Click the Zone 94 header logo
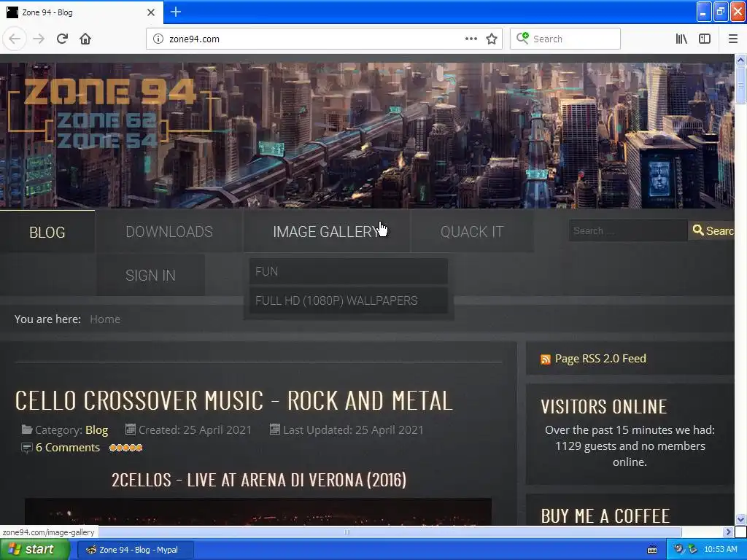747x560 pixels. tap(110, 113)
